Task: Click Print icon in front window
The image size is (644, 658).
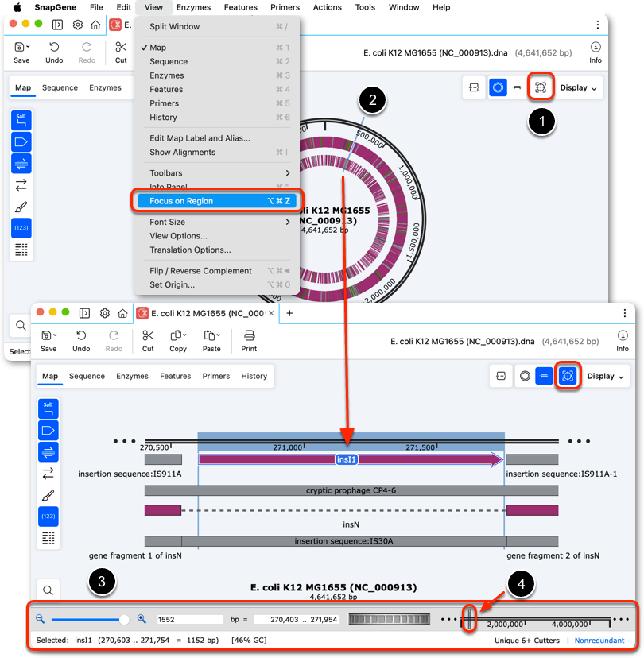Action: (249, 335)
